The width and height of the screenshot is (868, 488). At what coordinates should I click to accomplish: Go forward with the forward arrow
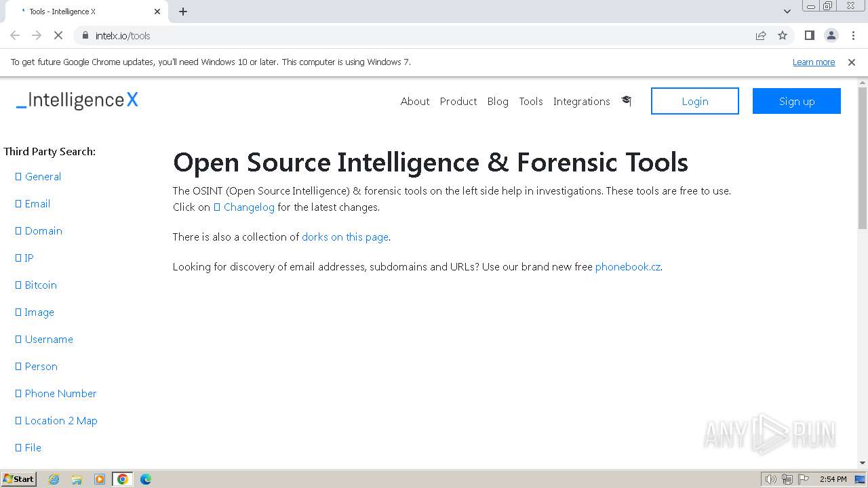click(x=37, y=35)
